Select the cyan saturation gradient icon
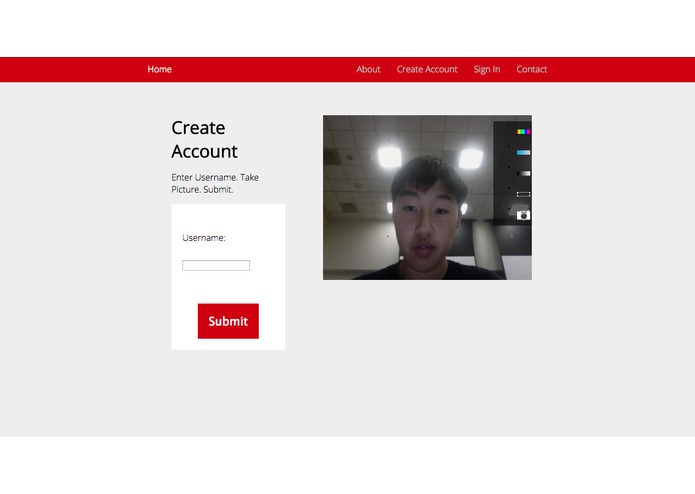The height and width of the screenshot is (494, 695). pos(523,152)
